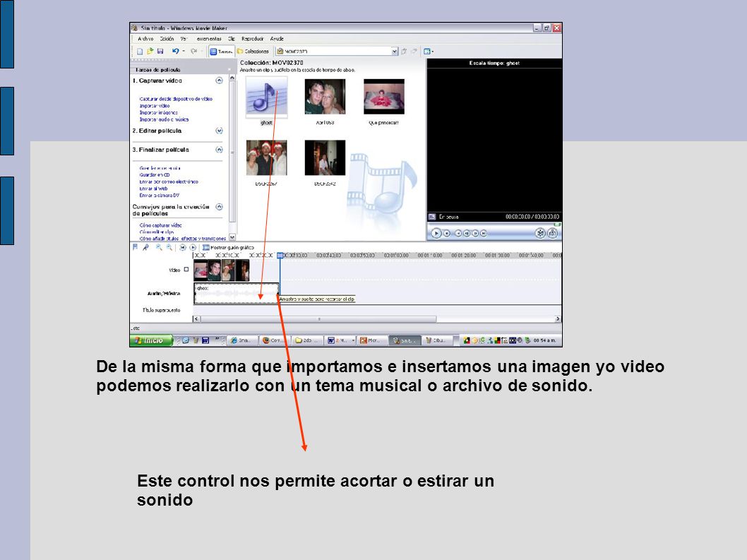Image resolution: width=747 pixels, height=560 pixels.
Task: Click the tasks pane scroll up arrow
Action: 232,78
